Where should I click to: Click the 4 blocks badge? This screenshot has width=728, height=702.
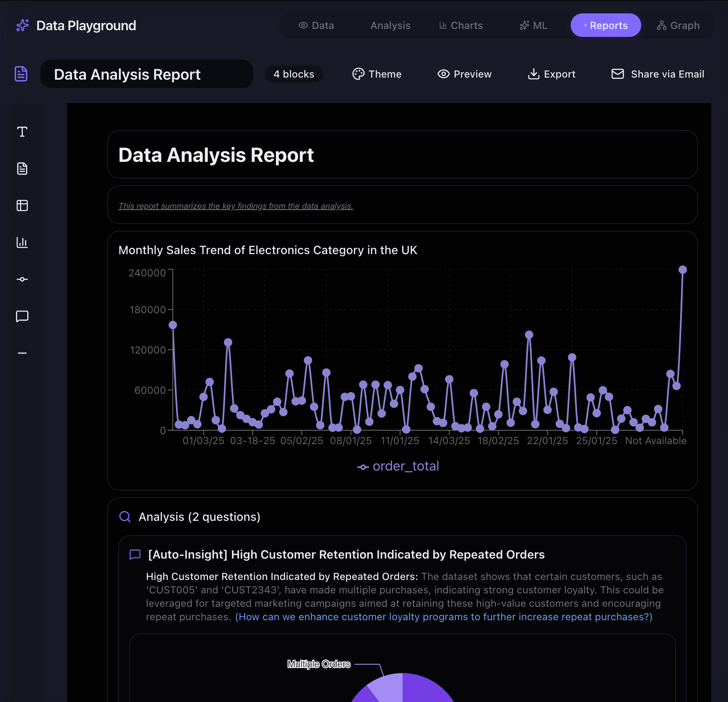pos(294,74)
